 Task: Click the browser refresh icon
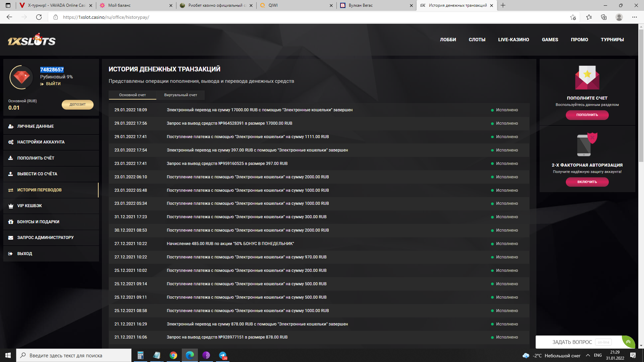click(39, 17)
